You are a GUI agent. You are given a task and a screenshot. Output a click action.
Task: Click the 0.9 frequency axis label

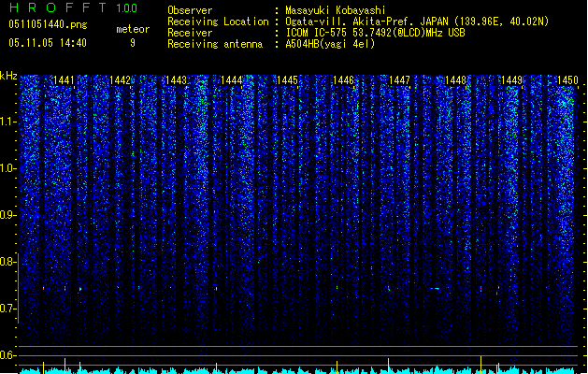8,215
